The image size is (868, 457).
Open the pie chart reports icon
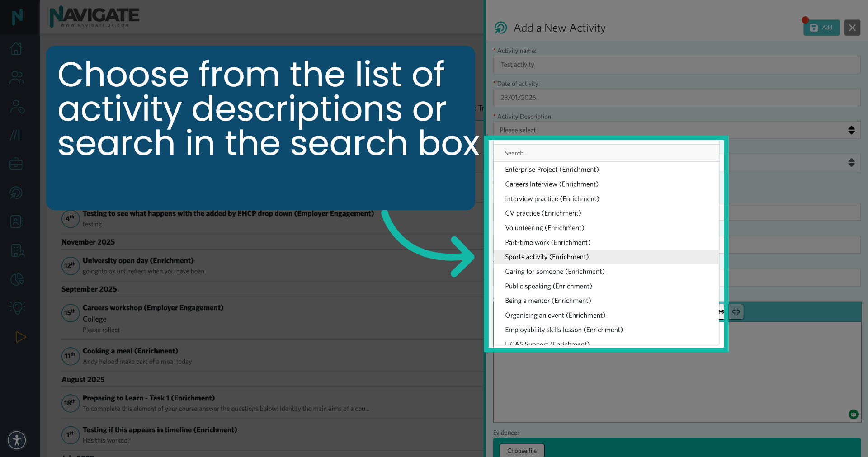click(x=17, y=279)
